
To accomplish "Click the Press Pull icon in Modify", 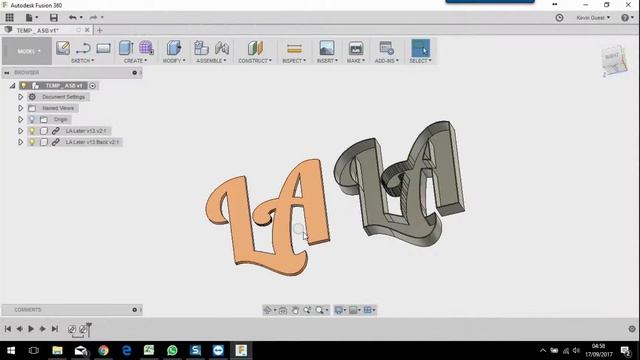I will coord(174,48).
